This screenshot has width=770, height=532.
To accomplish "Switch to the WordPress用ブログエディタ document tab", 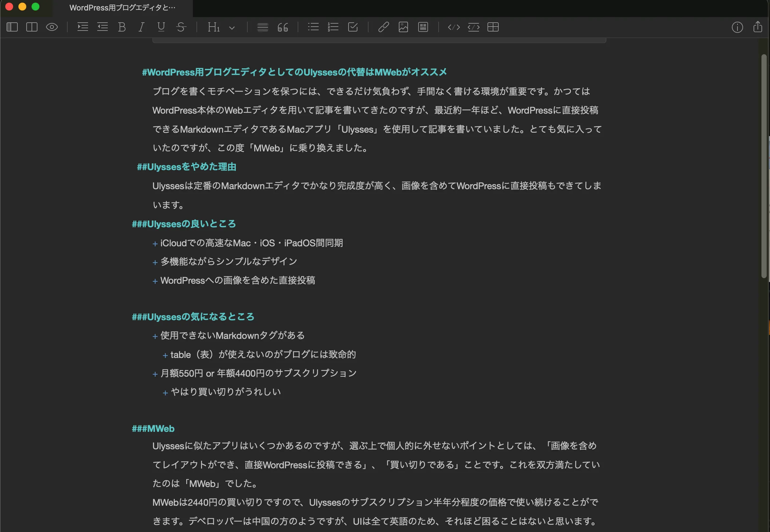I will pyautogui.click(x=122, y=7).
